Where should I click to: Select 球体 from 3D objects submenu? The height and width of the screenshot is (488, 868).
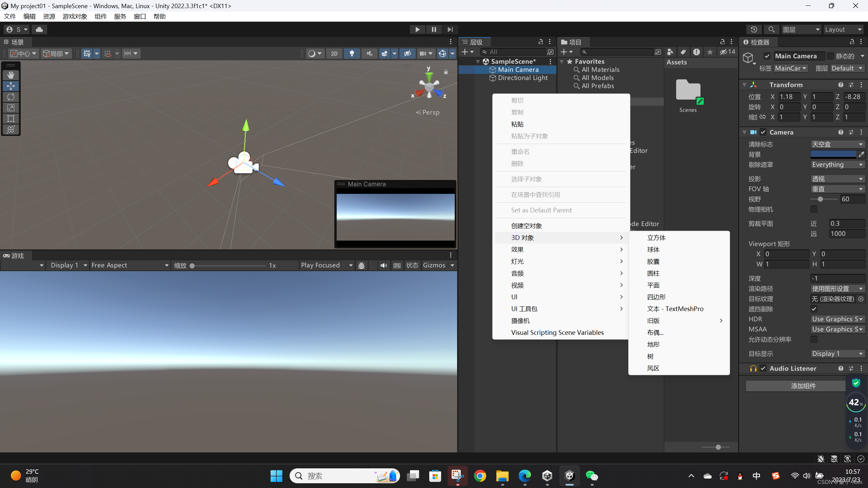tap(653, 249)
